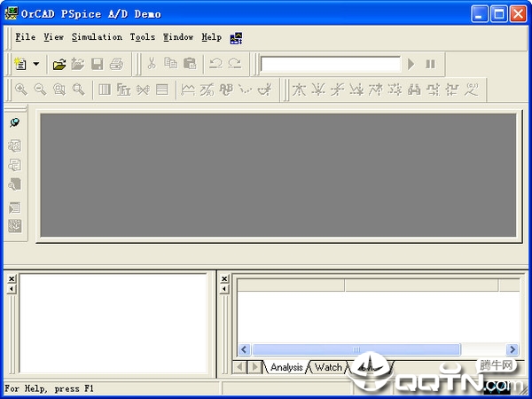Click the Cursor Max icon
Image resolution: width=532 pixels, height=399 pixels.
pyautogui.click(x=376, y=90)
